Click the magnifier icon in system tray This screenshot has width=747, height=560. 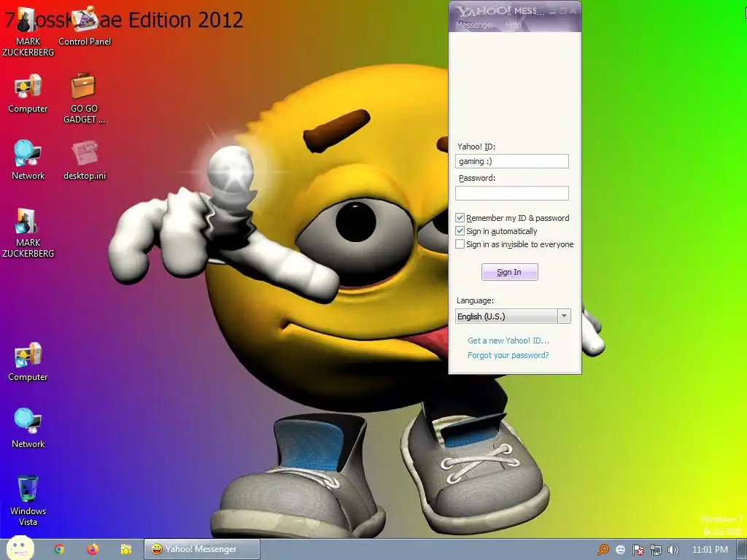click(x=603, y=550)
